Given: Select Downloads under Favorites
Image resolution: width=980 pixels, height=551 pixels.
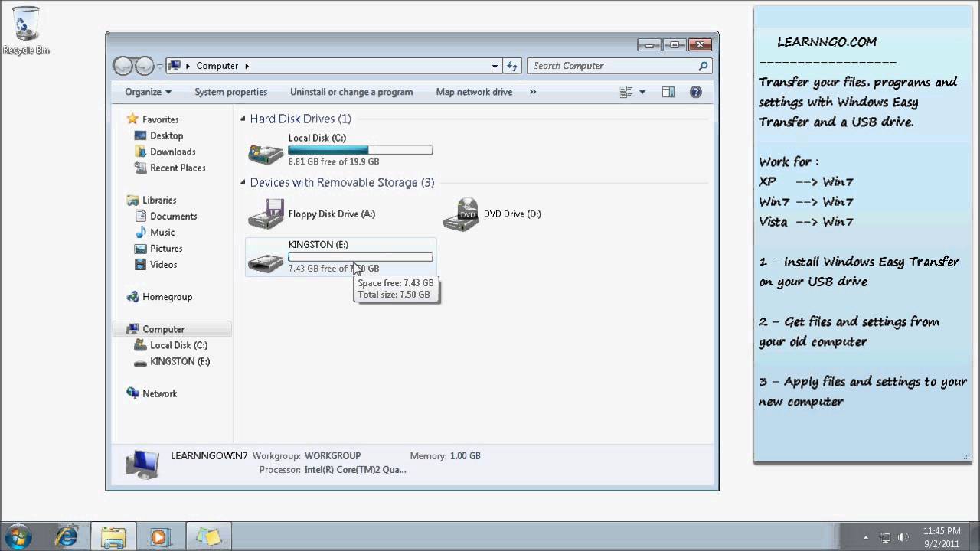Looking at the screenshot, I should point(165,152).
